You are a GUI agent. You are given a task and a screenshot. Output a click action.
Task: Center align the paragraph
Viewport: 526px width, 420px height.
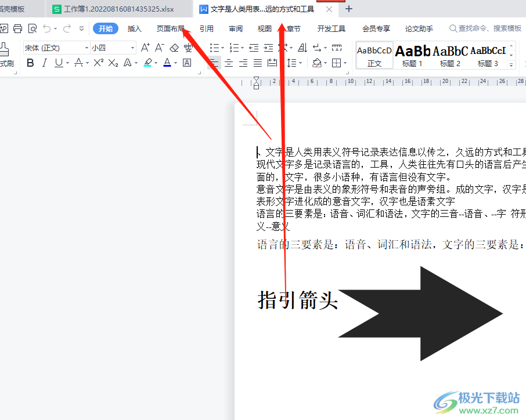click(x=229, y=63)
